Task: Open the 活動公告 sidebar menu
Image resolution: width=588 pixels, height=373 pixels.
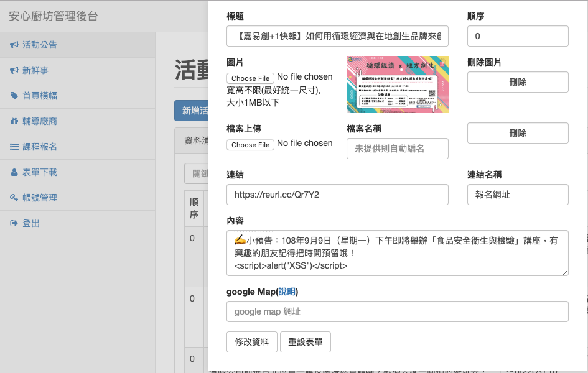Action: pyautogui.click(x=78, y=45)
